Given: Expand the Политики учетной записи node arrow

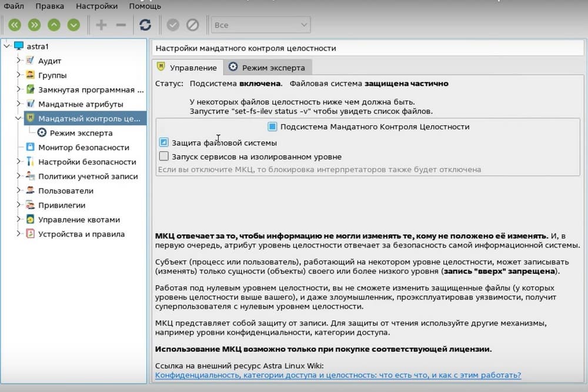Looking at the screenshot, I should pos(18,175).
